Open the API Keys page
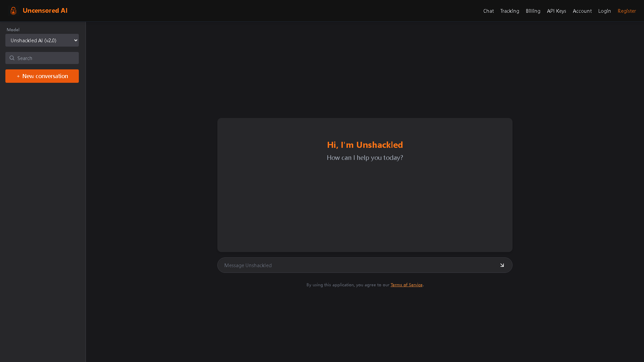The width and height of the screenshot is (644, 362). tap(556, 11)
